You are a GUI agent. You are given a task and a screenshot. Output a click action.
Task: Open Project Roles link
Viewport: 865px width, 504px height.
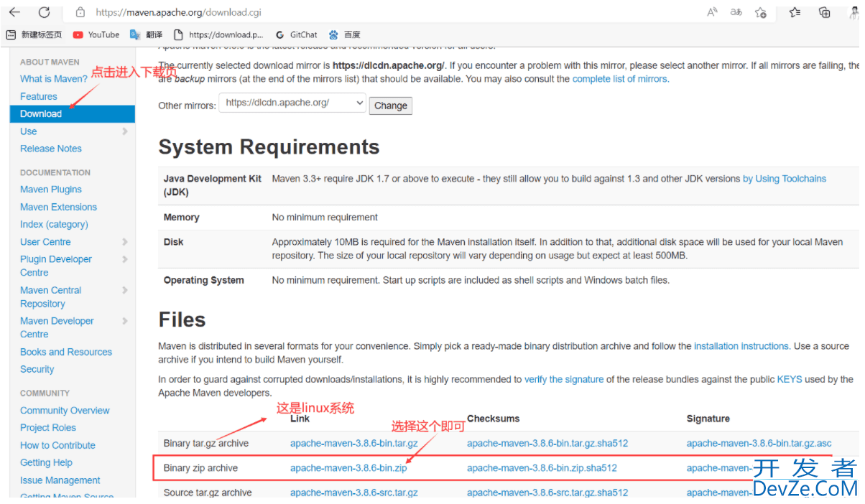point(48,428)
